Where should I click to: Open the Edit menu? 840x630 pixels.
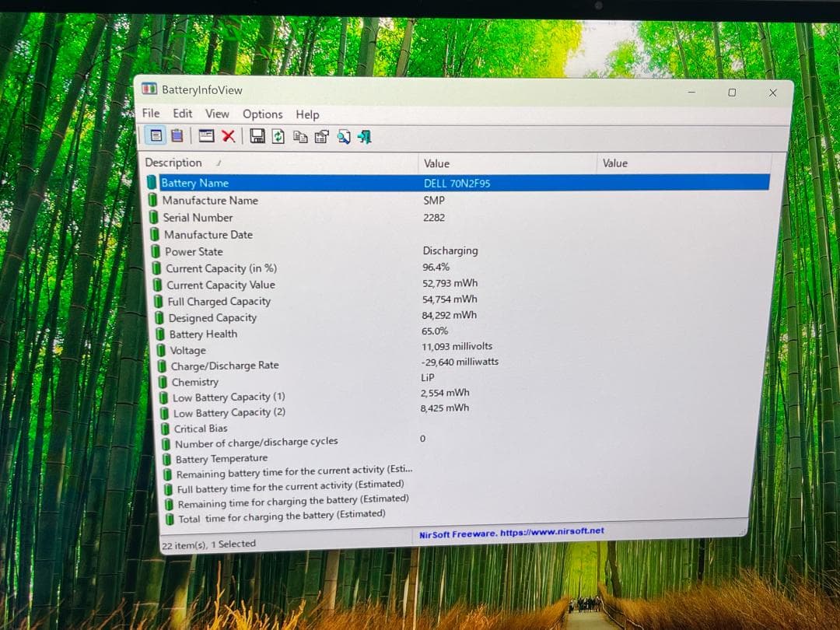[x=183, y=114]
